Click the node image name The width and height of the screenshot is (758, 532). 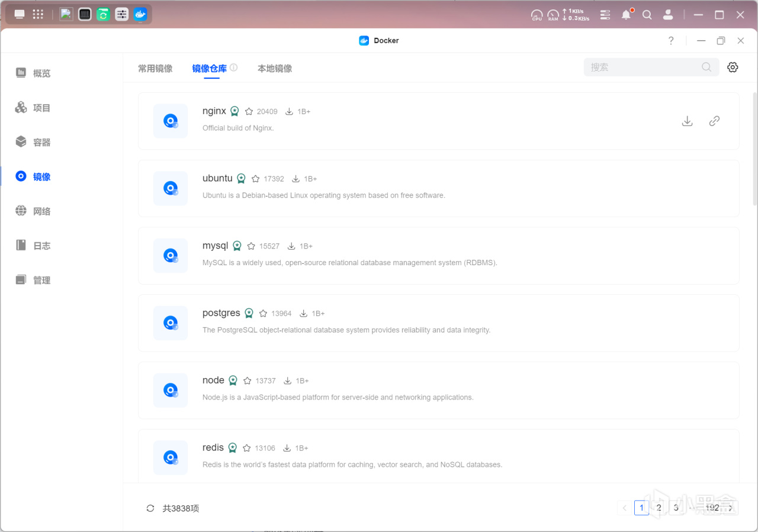click(x=213, y=381)
